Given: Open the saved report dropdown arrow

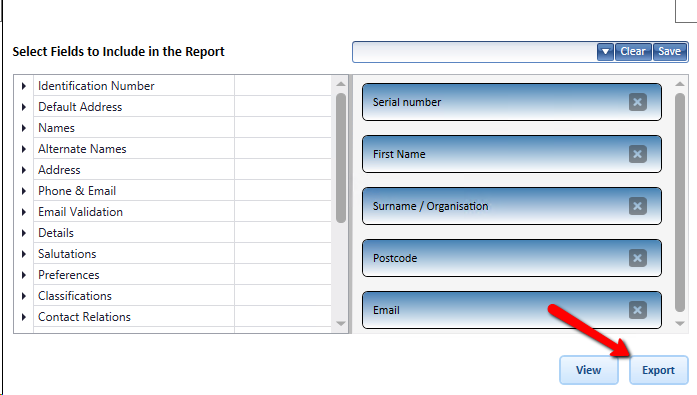Looking at the screenshot, I should pos(605,52).
